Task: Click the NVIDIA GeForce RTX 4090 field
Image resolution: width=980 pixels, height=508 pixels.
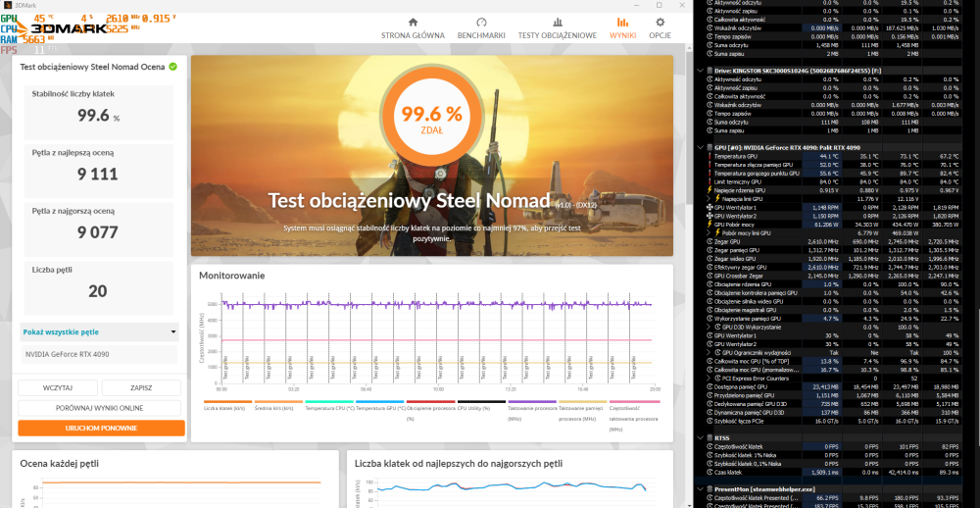Action: [100, 353]
